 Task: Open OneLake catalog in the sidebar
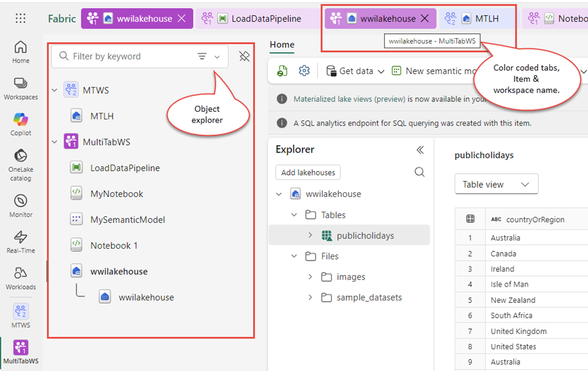20,164
